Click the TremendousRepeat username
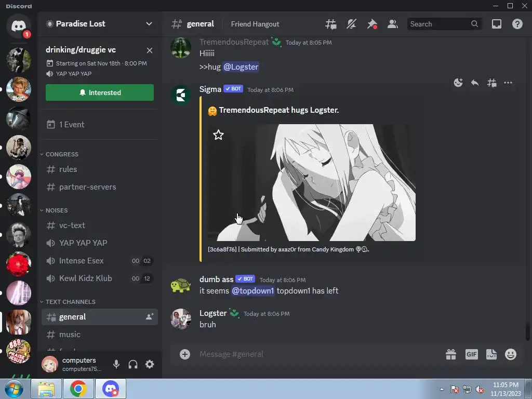Image resolution: width=532 pixels, height=399 pixels. [x=234, y=42]
